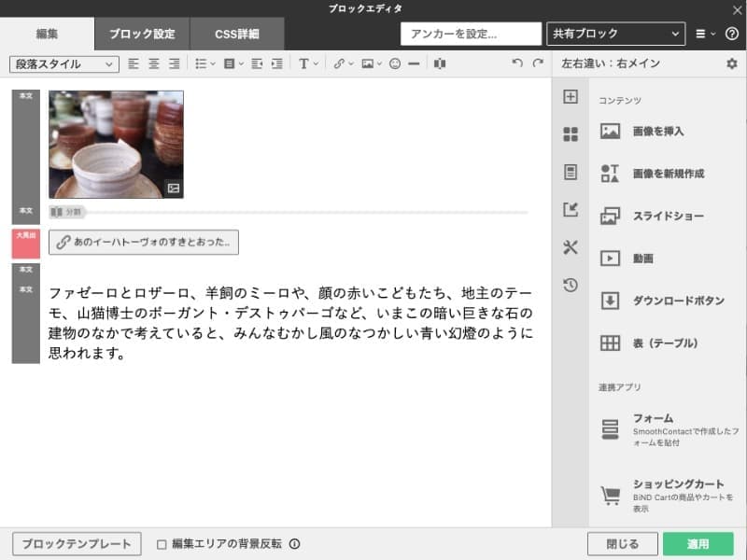This screenshot has width=747, height=560.
Task: Click link button あのイーハトーヴォ
Action: (x=144, y=243)
